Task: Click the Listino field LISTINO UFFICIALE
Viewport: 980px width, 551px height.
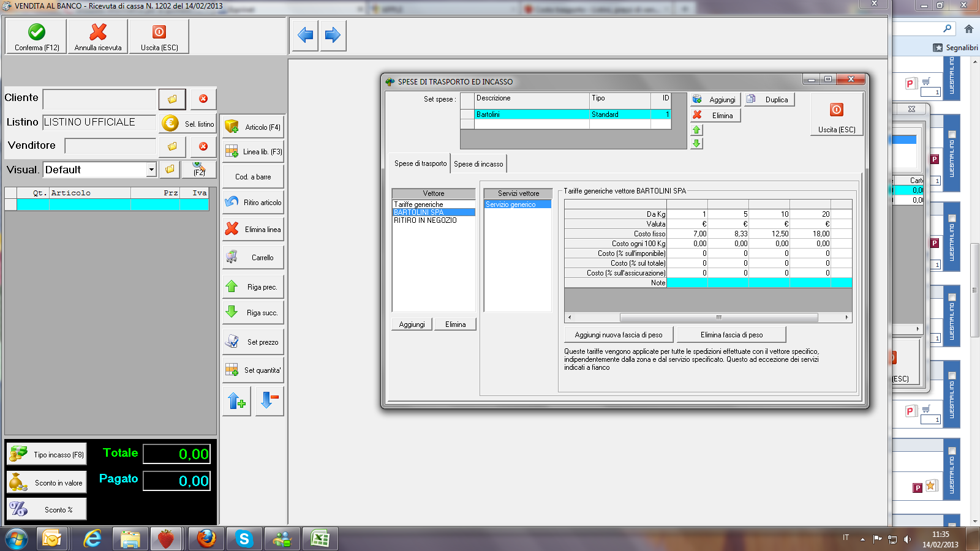Action: click(100, 122)
